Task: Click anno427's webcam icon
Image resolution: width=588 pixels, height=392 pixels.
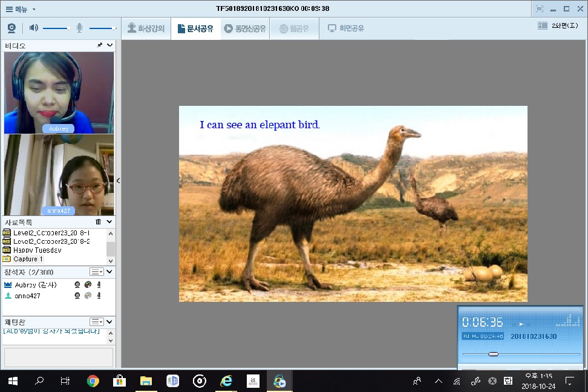Action: 77,296
